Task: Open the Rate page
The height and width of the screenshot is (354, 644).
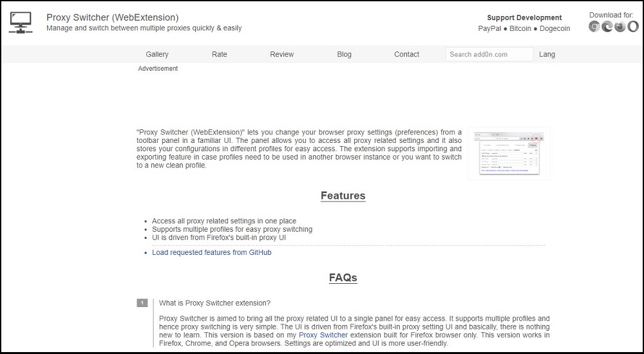Action: pyautogui.click(x=220, y=54)
